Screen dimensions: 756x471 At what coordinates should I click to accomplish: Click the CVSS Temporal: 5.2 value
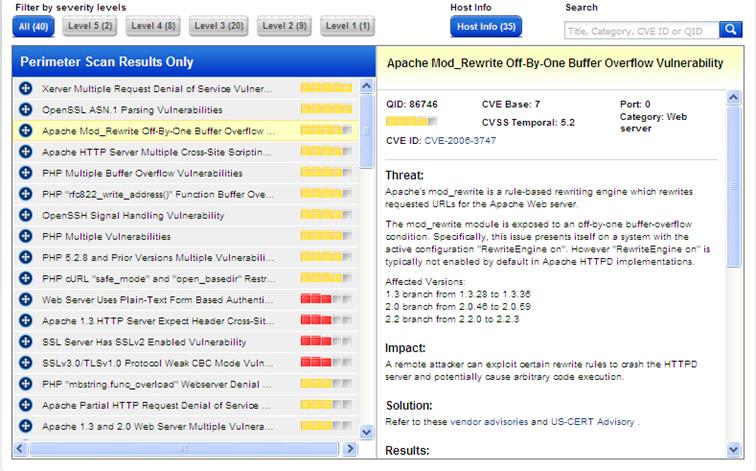528,122
